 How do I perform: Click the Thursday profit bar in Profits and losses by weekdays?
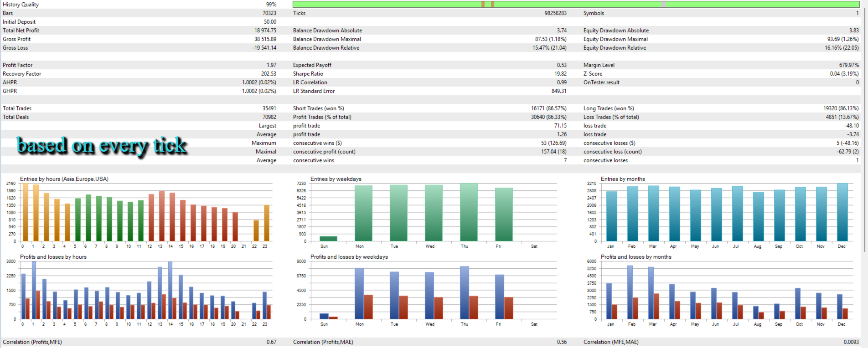465,293
